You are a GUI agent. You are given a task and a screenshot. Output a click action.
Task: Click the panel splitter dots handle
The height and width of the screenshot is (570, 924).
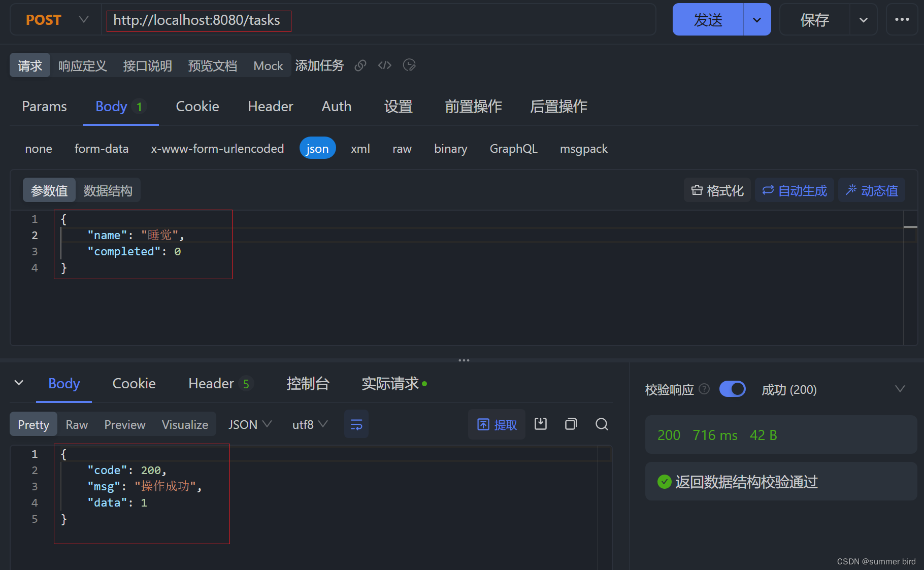tap(464, 360)
